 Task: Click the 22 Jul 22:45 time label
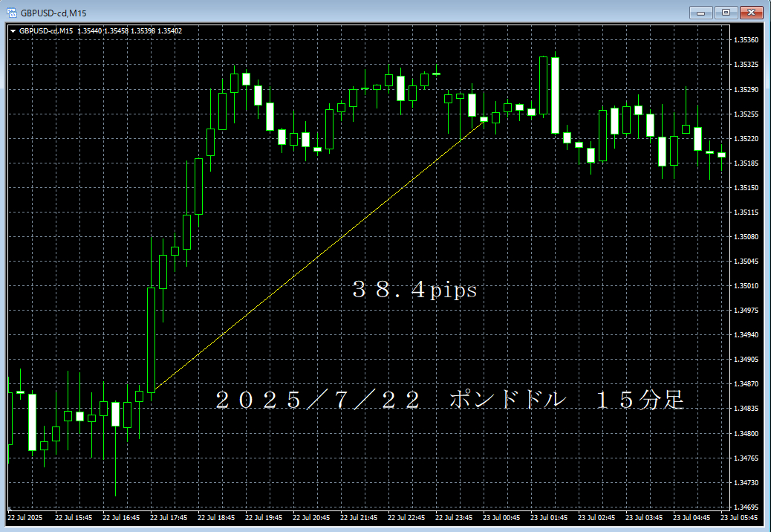click(406, 518)
